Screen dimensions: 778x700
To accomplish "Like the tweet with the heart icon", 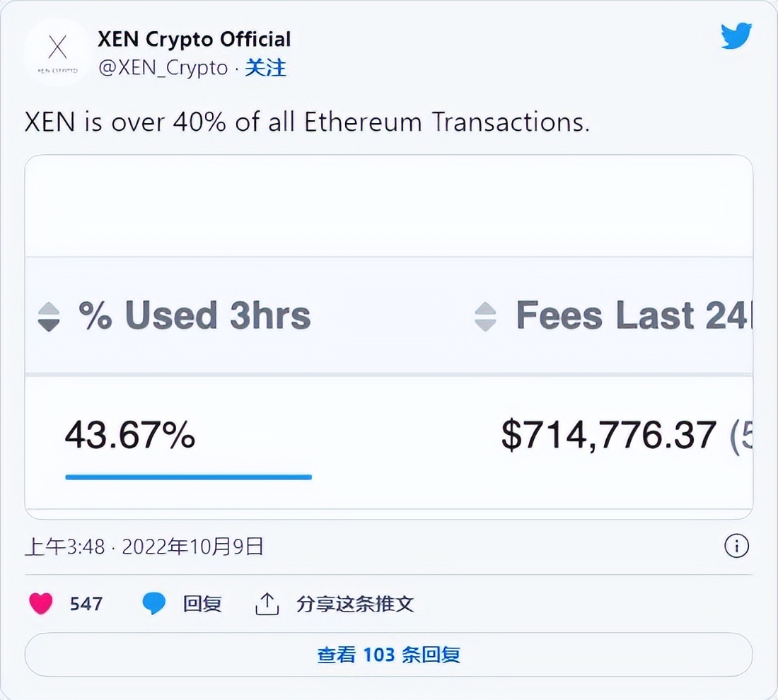I will click(x=41, y=603).
